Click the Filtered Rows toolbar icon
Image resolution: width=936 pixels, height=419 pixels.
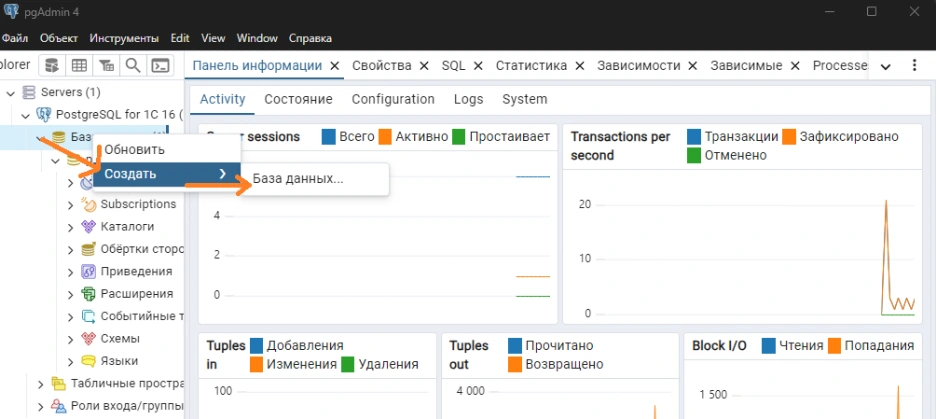(x=106, y=65)
